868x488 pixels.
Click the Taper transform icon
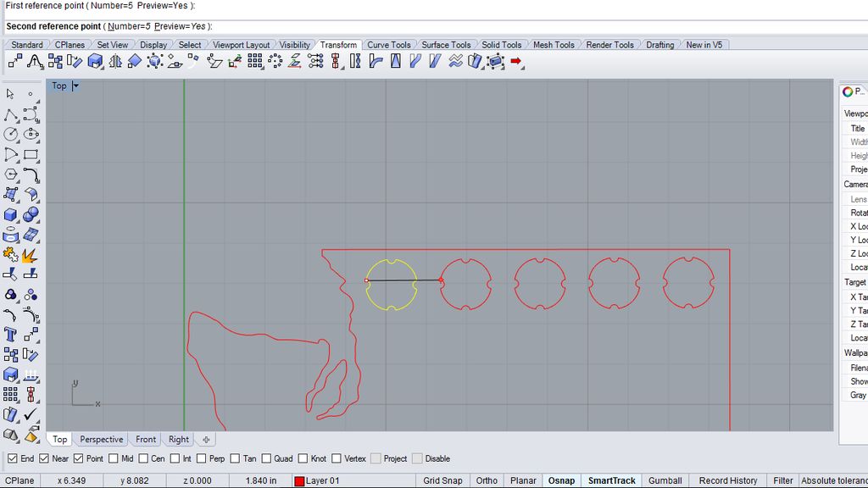point(396,61)
